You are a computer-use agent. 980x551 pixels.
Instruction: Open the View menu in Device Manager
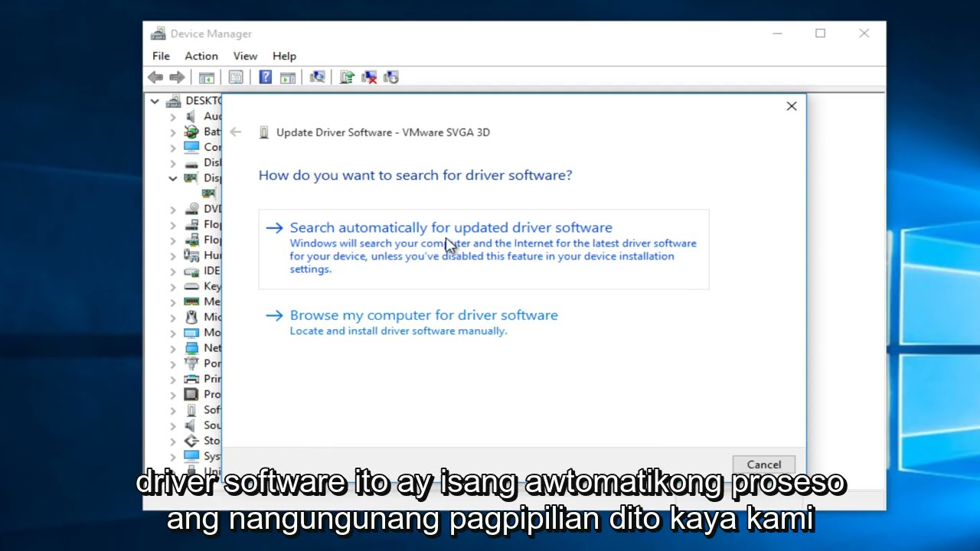[x=245, y=56]
